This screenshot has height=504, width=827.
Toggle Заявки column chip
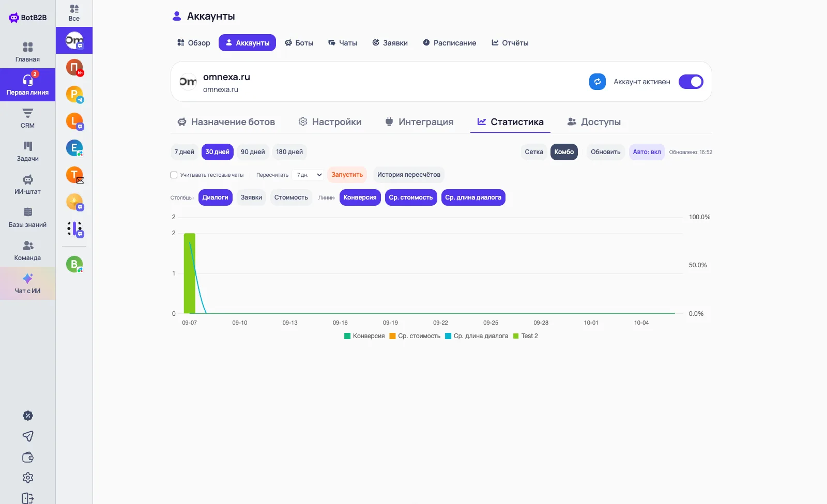[251, 197]
